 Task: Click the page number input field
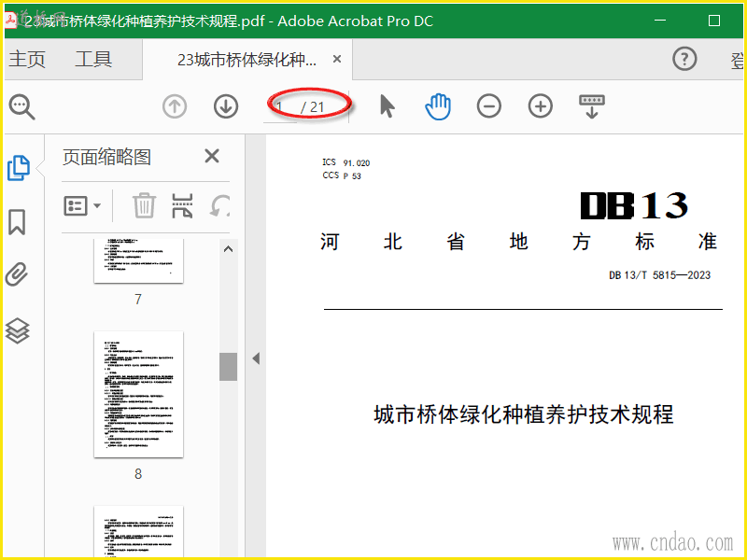coord(280,107)
